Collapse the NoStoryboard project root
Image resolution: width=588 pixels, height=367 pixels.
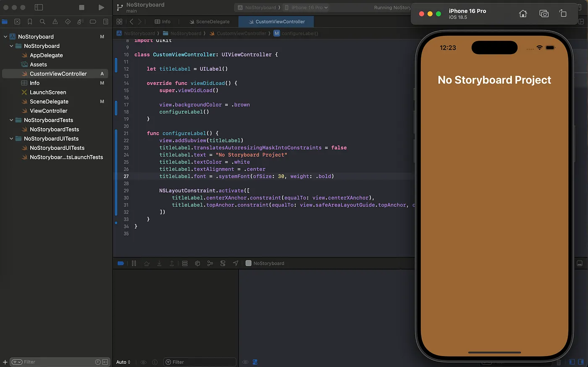click(x=5, y=37)
